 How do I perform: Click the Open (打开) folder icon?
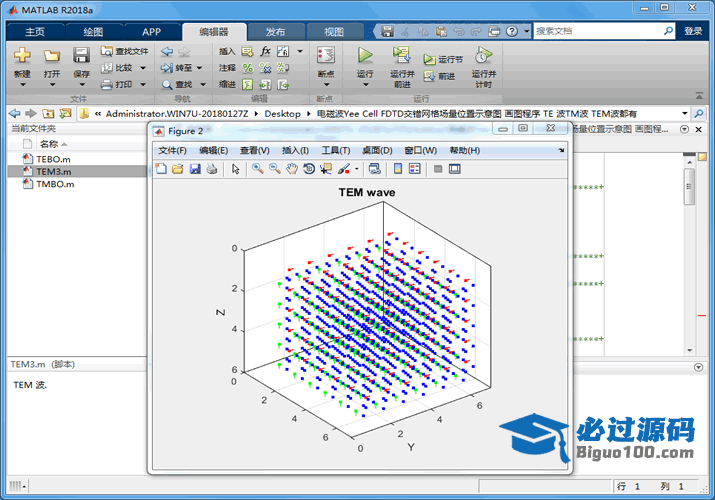52,56
